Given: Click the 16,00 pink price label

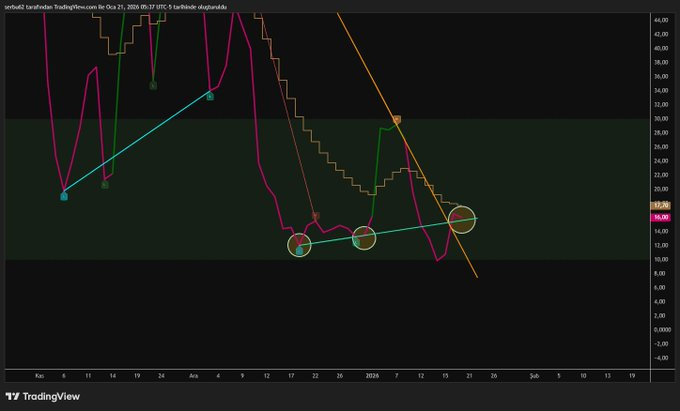Looking at the screenshot, I should coord(661,217).
